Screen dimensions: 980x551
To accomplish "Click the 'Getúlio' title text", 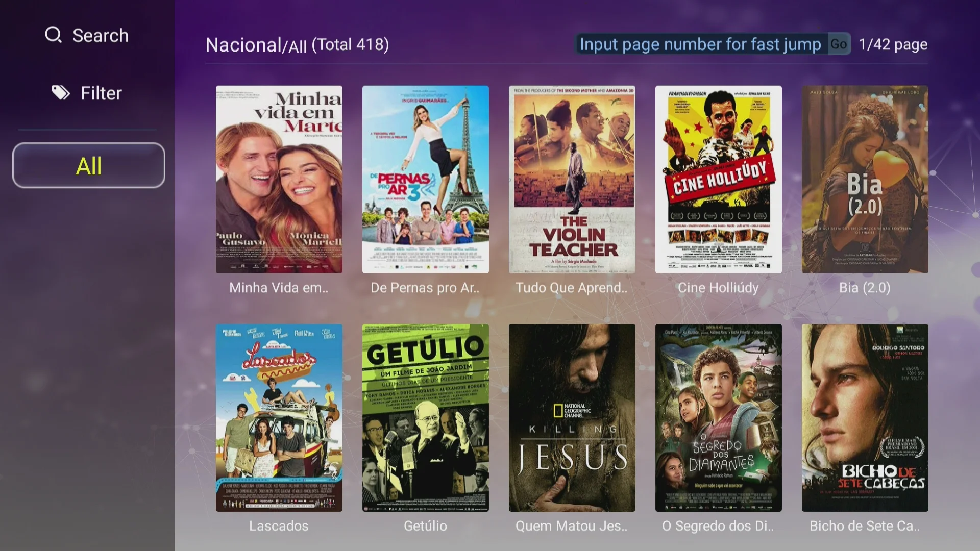I will click(x=425, y=526).
